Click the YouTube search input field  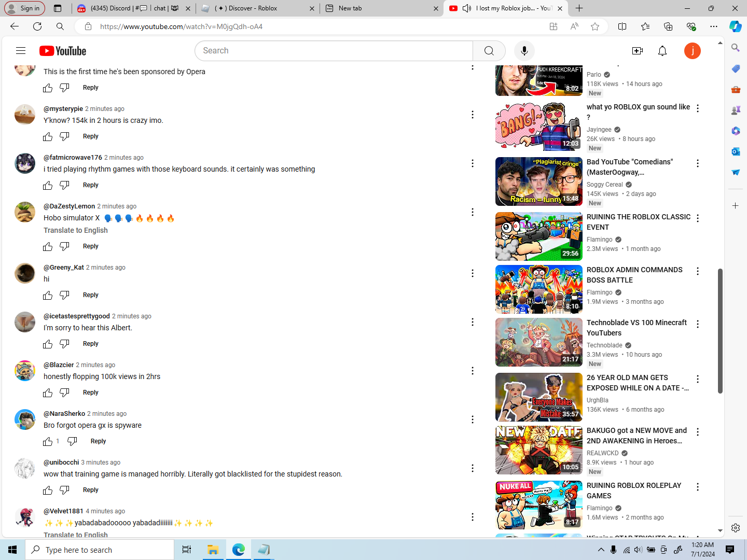coord(334,51)
